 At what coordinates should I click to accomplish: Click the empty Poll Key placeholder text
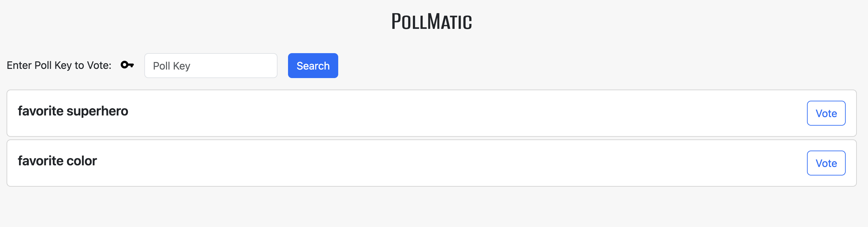[x=172, y=65]
